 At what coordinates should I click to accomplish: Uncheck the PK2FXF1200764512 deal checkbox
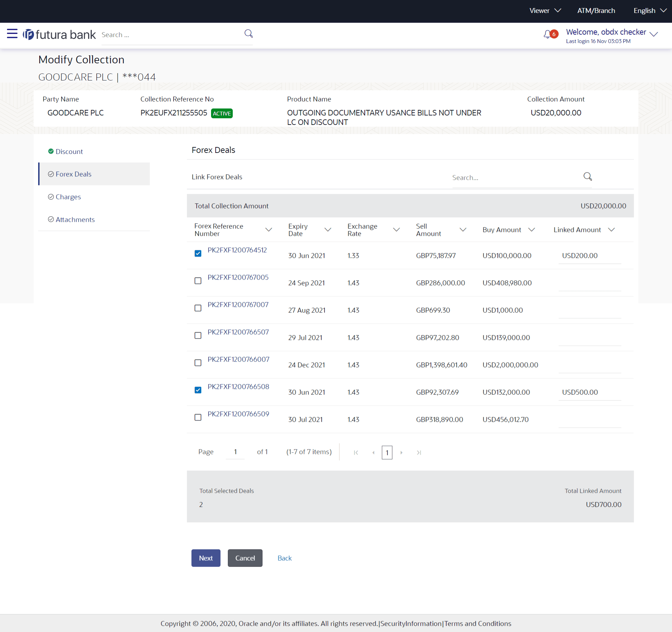[198, 253]
